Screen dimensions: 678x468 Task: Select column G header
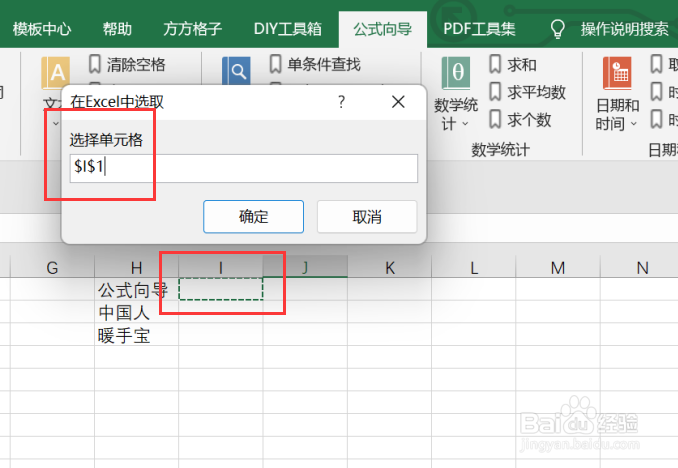coord(52,268)
